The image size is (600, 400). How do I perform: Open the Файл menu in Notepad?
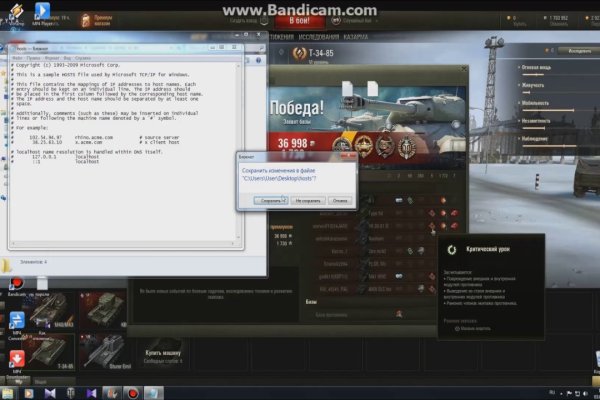[x=17, y=58]
